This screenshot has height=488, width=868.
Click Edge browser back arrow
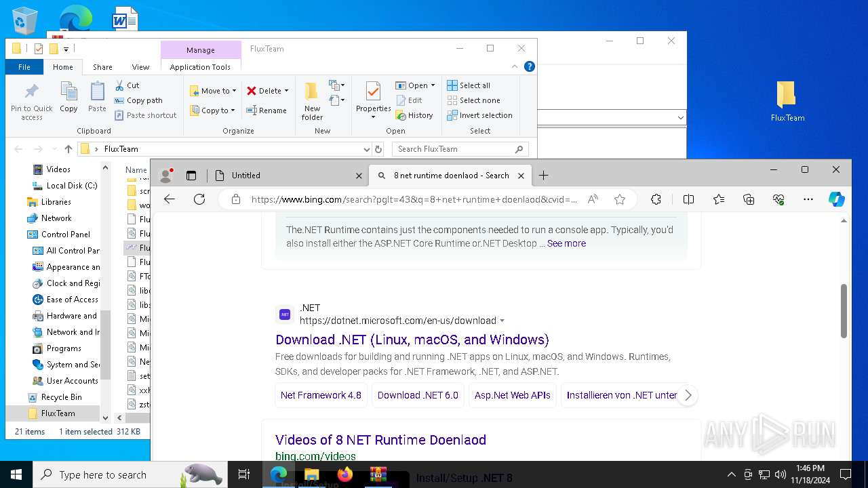(170, 199)
